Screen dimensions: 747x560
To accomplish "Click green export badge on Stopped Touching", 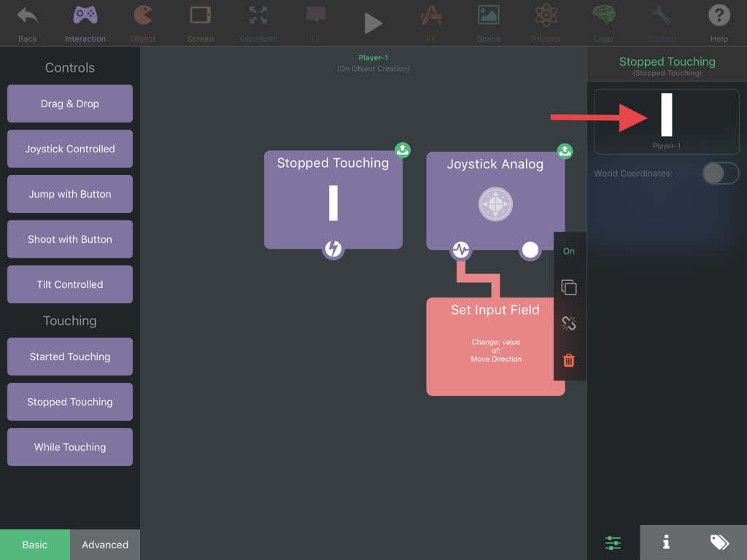I will (403, 150).
